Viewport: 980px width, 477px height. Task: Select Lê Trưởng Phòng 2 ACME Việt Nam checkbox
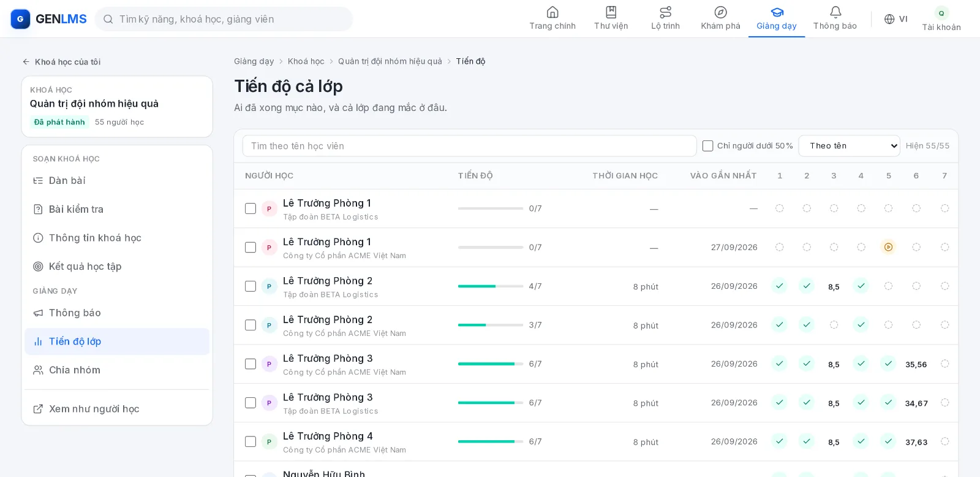[251, 325]
